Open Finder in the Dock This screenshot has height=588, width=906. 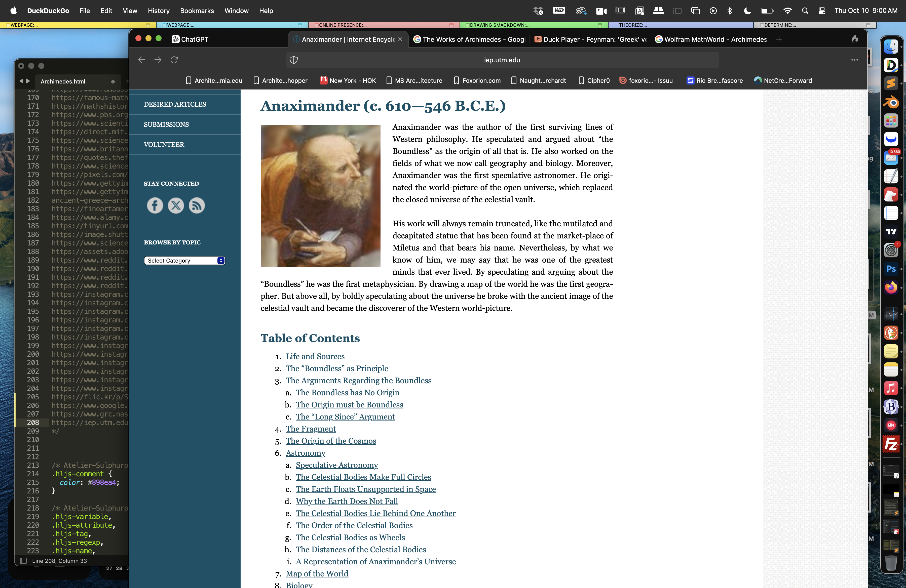click(891, 47)
